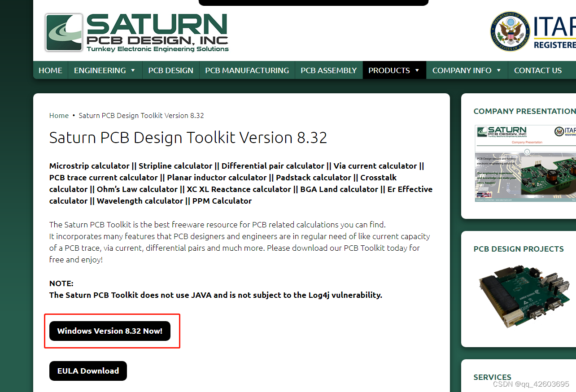Viewport: 576px width, 392px height.
Task: Click the EULA Download button
Action: point(88,371)
